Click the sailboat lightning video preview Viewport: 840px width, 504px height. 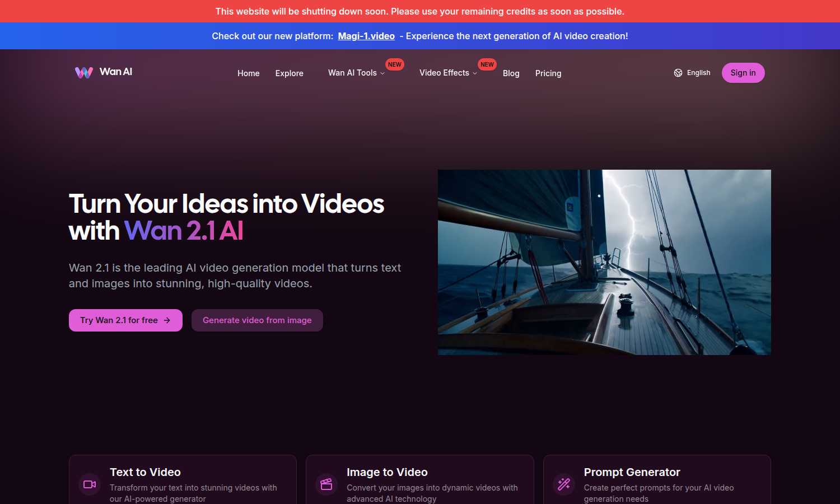pos(604,262)
